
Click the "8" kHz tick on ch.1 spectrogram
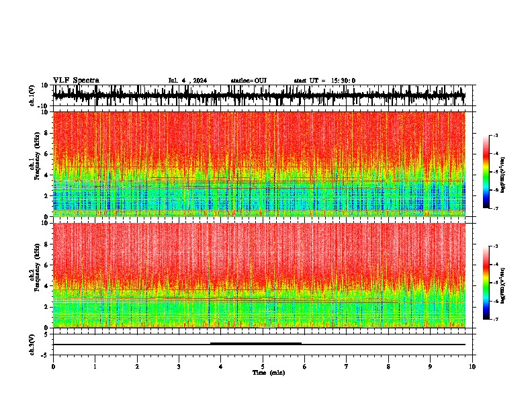[x=46, y=133]
